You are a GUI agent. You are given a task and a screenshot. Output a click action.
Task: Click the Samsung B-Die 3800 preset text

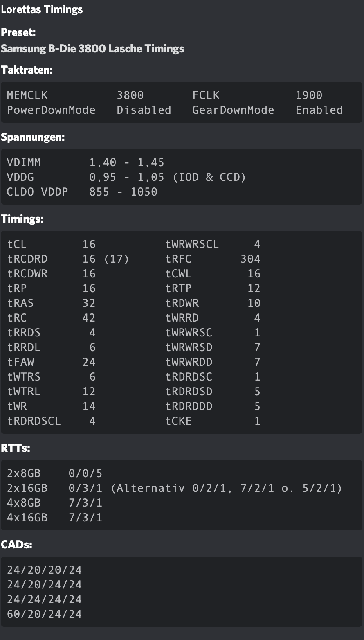pyautogui.click(x=92, y=49)
